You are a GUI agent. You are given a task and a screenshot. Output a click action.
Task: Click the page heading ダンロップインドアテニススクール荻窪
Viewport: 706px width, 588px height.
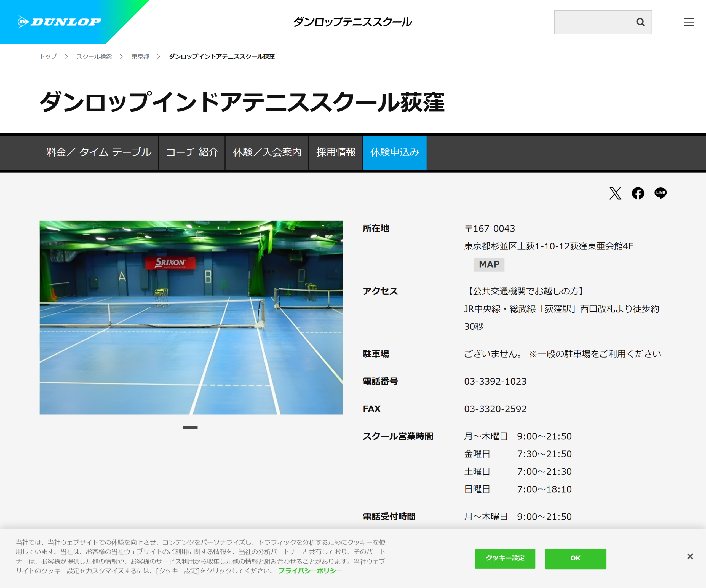point(242,102)
